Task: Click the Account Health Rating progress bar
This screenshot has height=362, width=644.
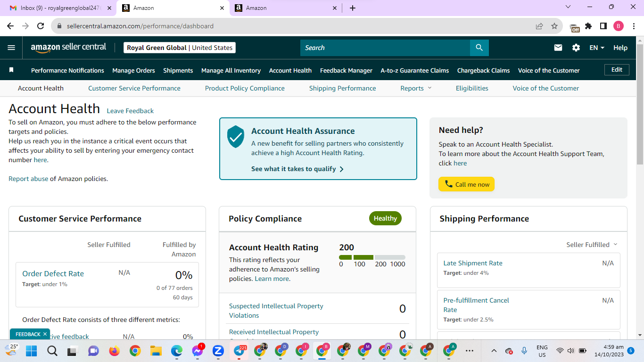Action: pos(372,257)
